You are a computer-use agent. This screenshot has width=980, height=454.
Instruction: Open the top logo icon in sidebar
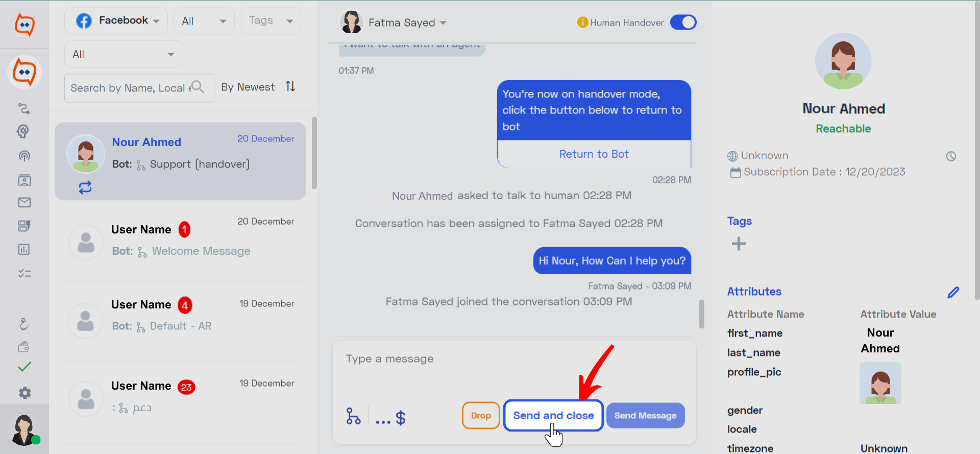coord(24,24)
